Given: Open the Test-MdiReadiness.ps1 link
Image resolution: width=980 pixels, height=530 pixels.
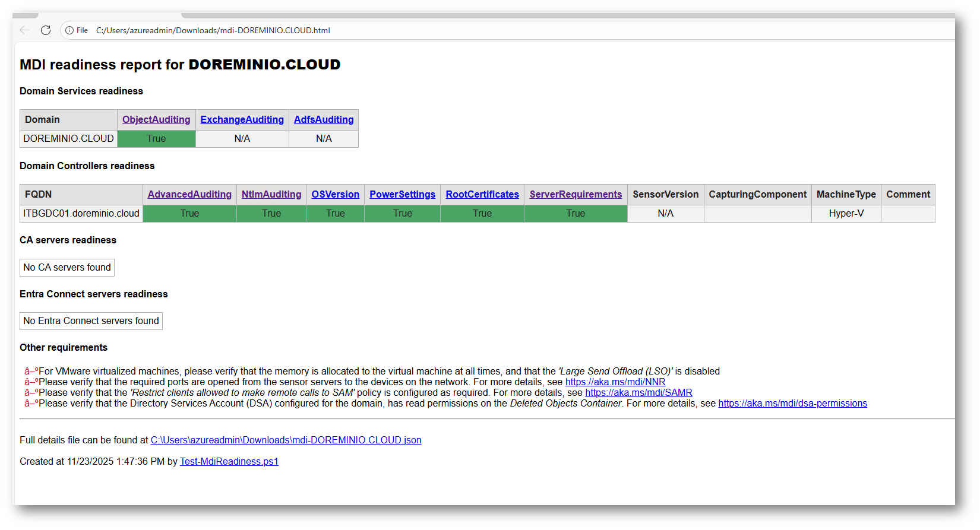Looking at the screenshot, I should (x=229, y=462).
